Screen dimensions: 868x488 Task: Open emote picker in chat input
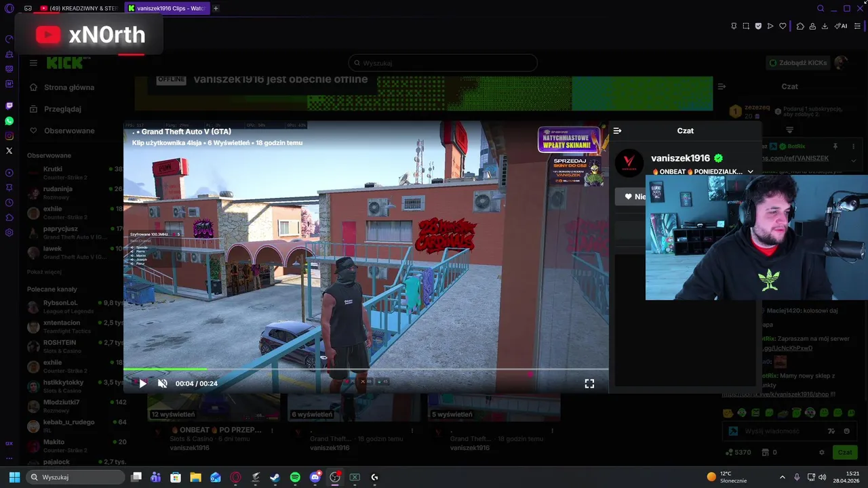[x=846, y=431]
